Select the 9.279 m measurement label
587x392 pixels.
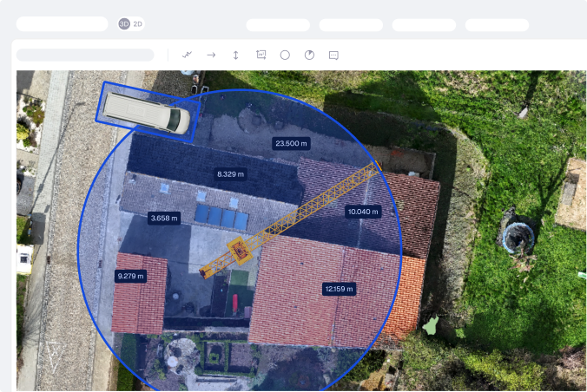tap(130, 276)
